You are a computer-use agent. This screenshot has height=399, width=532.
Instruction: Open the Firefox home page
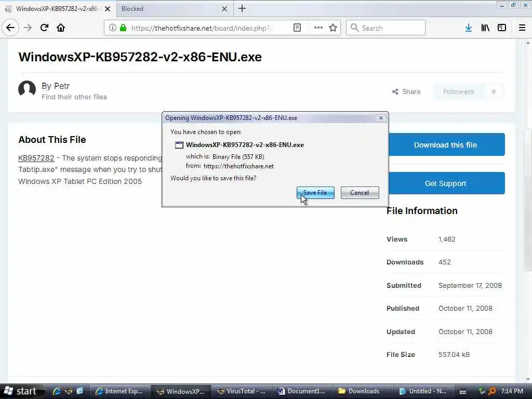point(61,28)
